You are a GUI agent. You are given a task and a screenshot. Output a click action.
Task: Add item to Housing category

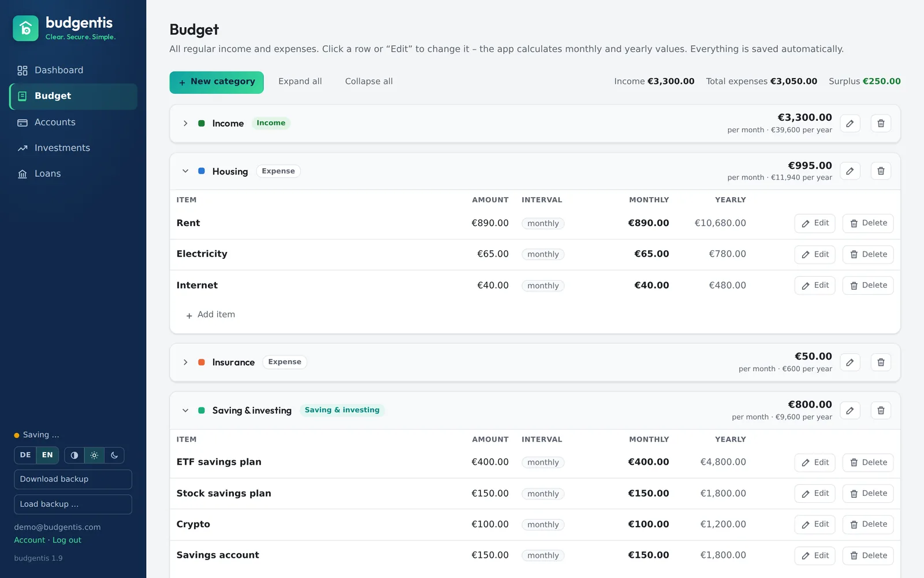pyautogui.click(x=211, y=315)
